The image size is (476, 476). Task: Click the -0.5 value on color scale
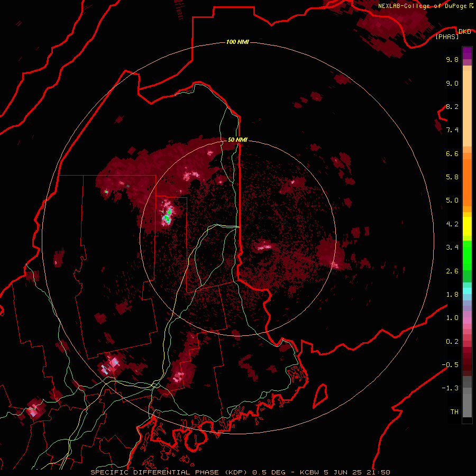click(x=450, y=364)
